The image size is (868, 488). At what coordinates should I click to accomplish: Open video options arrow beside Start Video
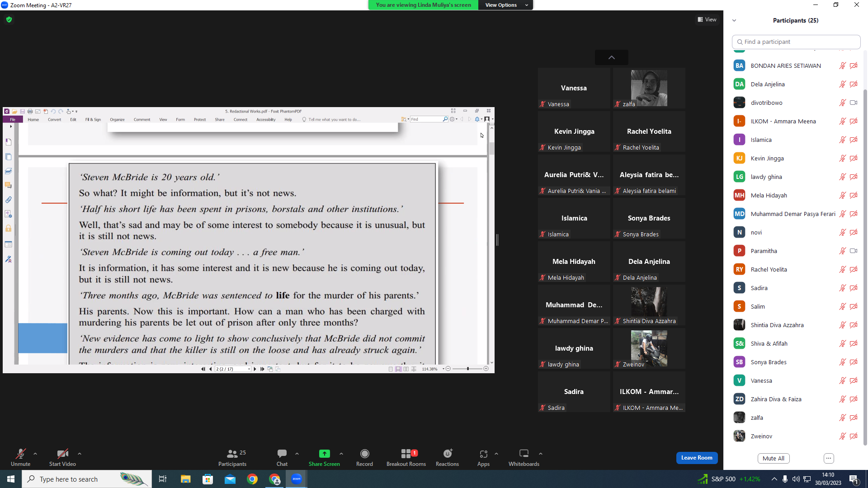tap(80, 454)
